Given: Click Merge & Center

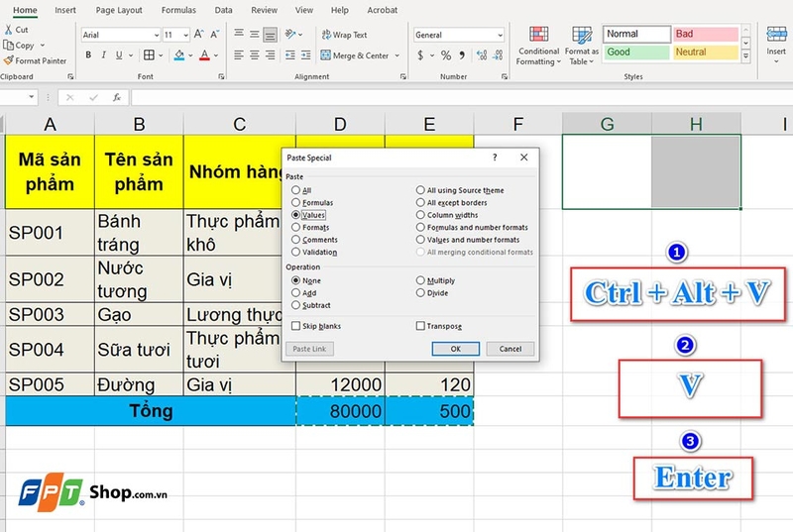Looking at the screenshot, I should [355, 55].
